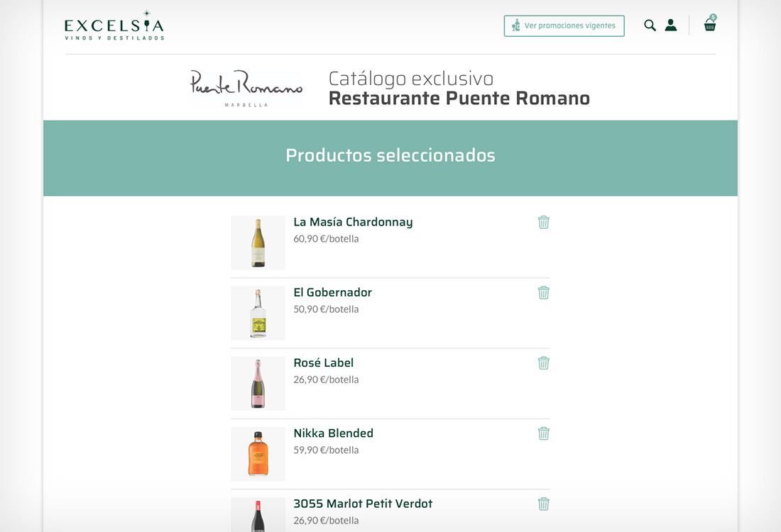Screen dimensions: 781x532
Task: Select the El Gobernador bottle image
Action: point(258,313)
